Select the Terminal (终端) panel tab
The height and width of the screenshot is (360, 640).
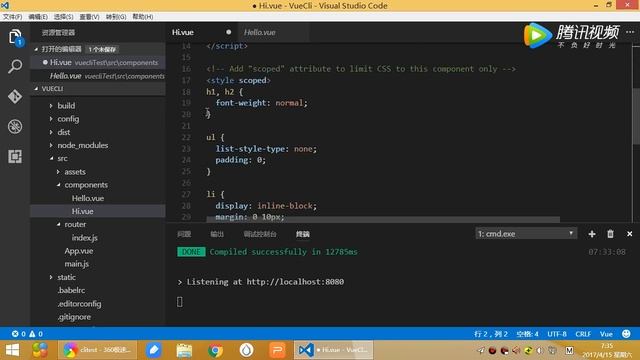[302, 234]
